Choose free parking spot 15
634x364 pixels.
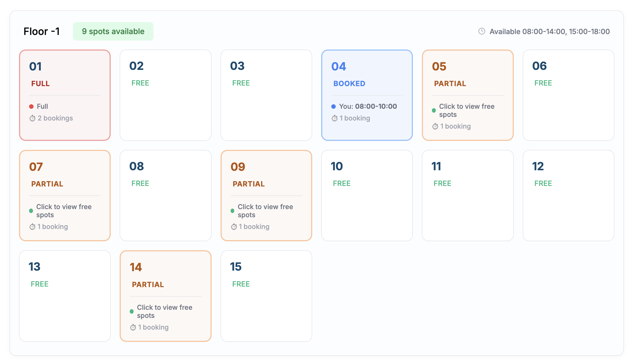pyautogui.click(x=266, y=296)
